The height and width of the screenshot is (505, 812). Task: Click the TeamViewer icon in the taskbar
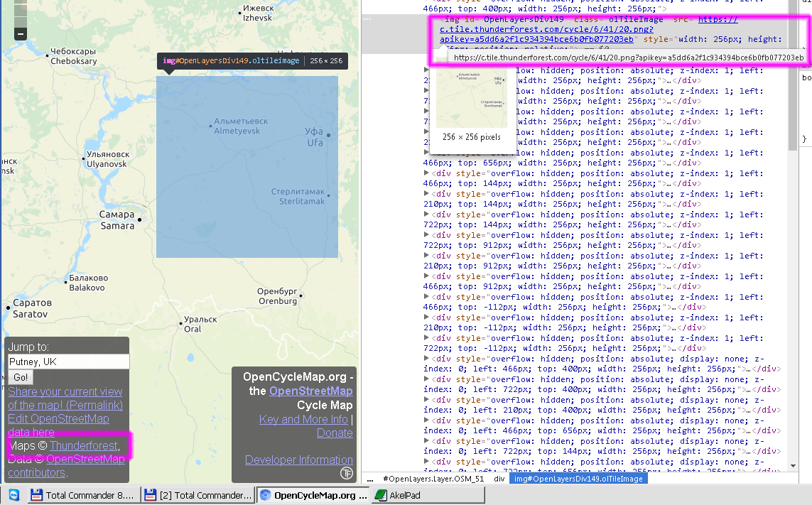point(13,495)
